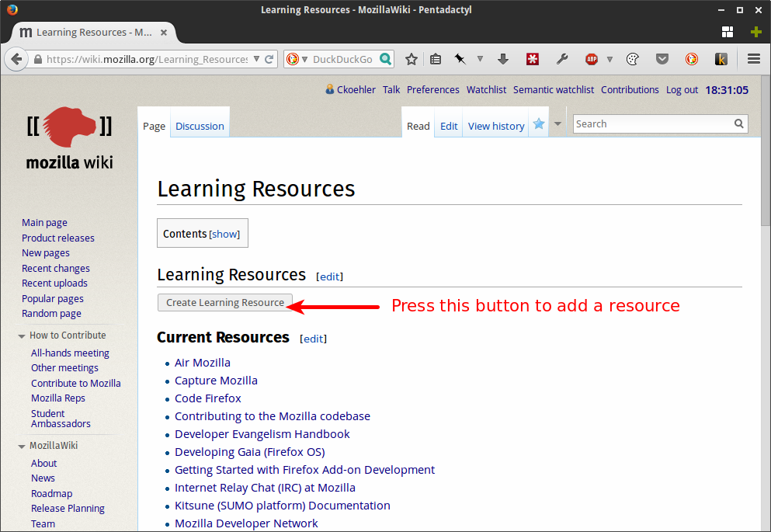Click the Adblock Plus ABP icon
Screen dimensions: 771x532
tap(592, 60)
